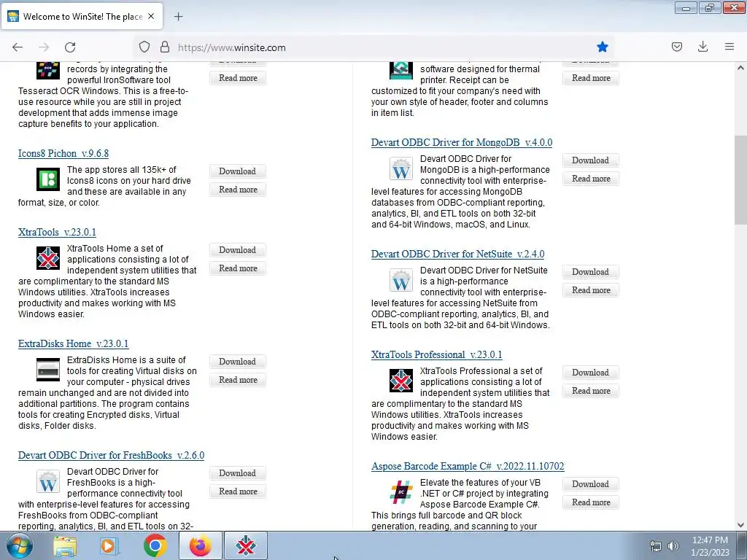Image resolution: width=747 pixels, height=560 pixels.
Task: Open Devart ODBC Driver for NetSuite link
Action: (x=458, y=254)
